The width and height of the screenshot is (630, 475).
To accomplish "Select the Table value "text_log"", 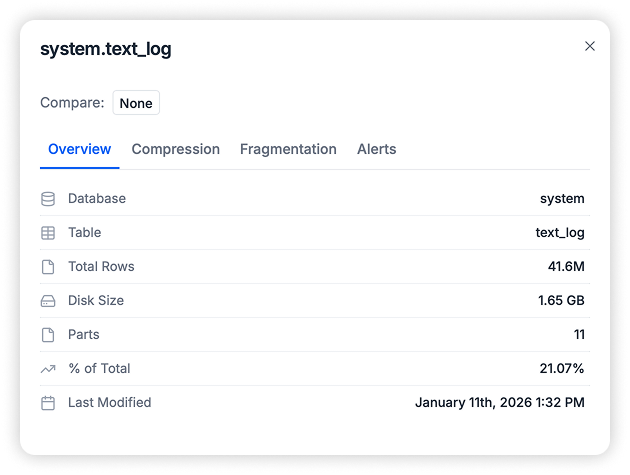I will click(x=560, y=233).
